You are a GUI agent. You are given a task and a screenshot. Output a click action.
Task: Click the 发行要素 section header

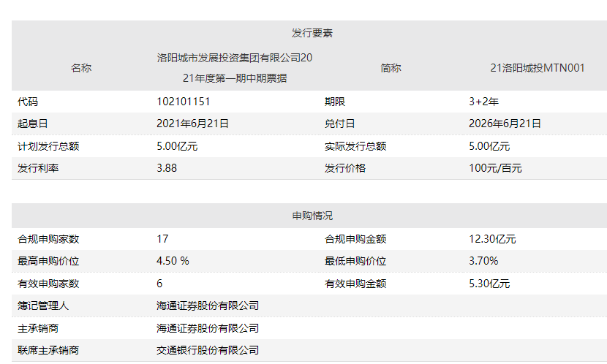(312, 33)
